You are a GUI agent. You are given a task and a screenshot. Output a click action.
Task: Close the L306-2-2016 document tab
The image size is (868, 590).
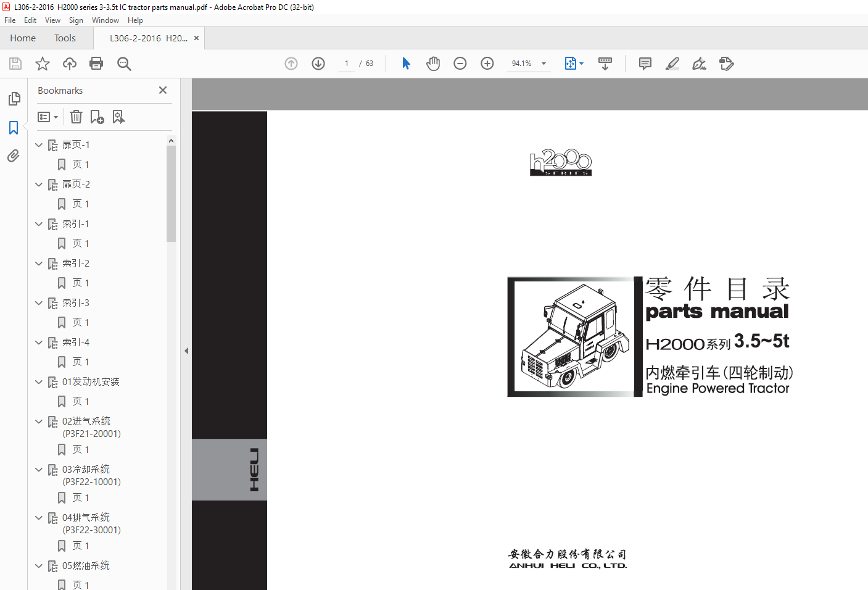click(196, 38)
